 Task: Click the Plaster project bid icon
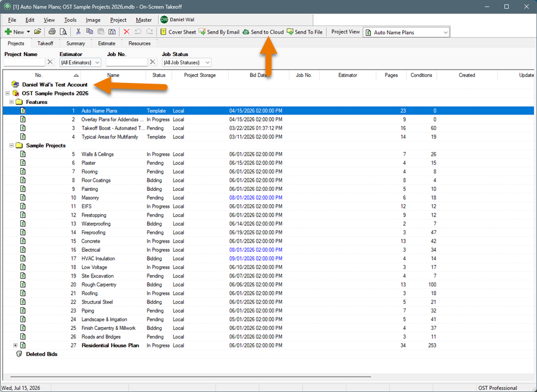[x=23, y=163]
